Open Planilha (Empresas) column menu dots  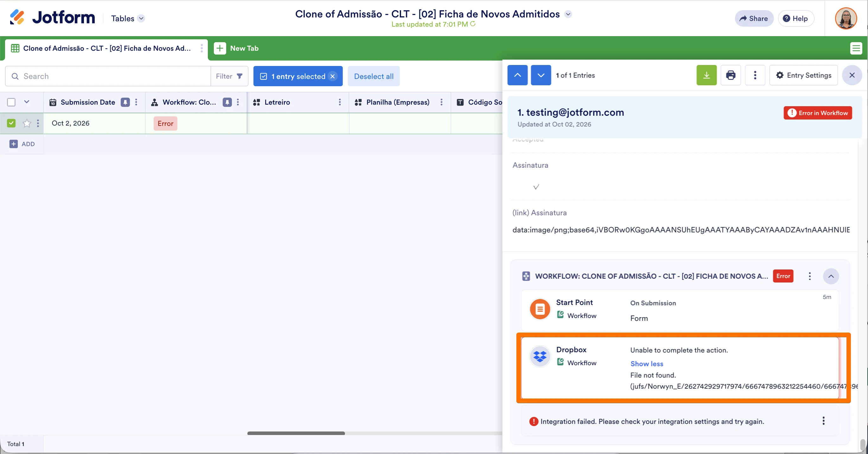click(x=441, y=102)
